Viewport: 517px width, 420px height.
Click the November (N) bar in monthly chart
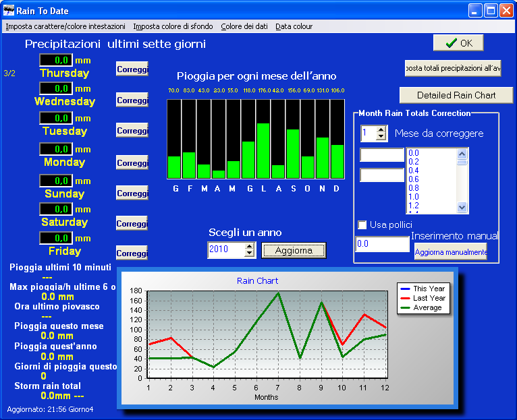tap(323, 158)
